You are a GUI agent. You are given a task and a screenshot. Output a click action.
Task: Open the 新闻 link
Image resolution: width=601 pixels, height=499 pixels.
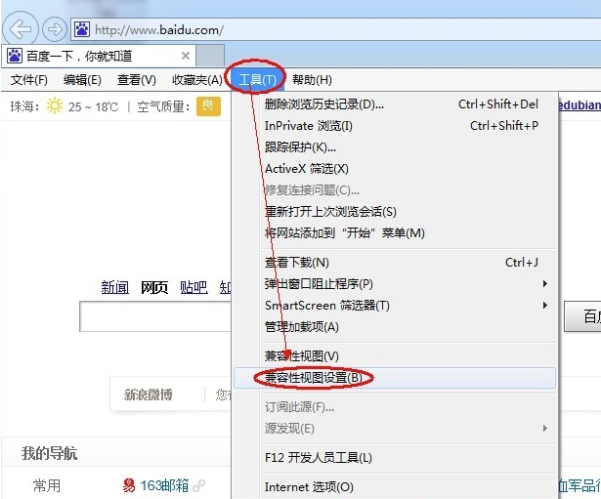(x=115, y=287)
